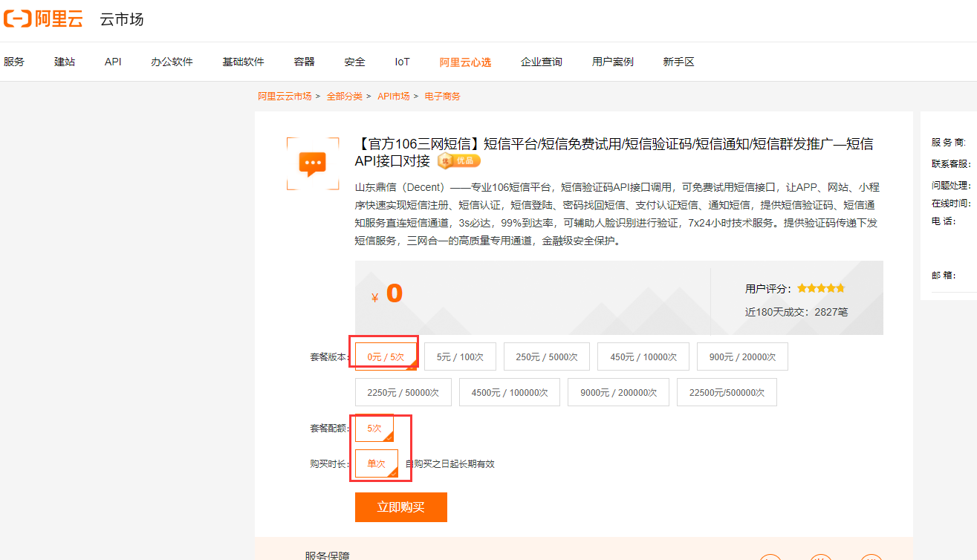Click the 自购买之日起长期有效 note
The width and height of the screenshot is (977, 560).
click(450, 464)
